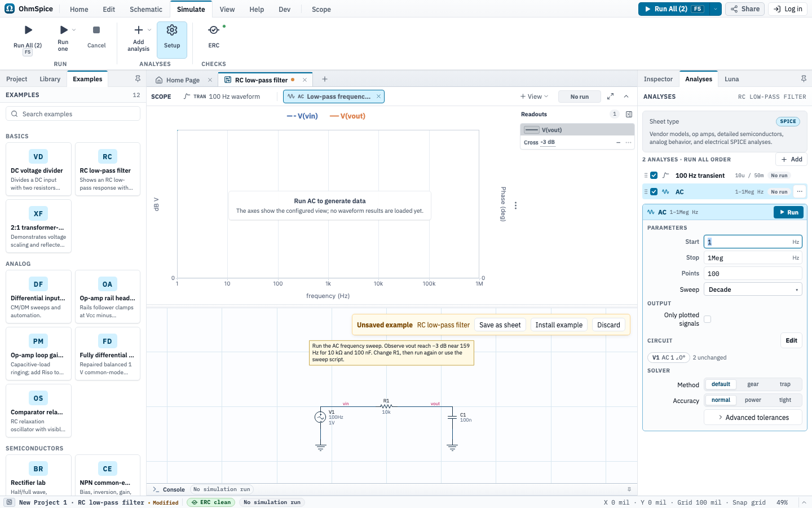The image size is (812, 508).
Task: Click Save as sheet button
Action: point(500,325)
